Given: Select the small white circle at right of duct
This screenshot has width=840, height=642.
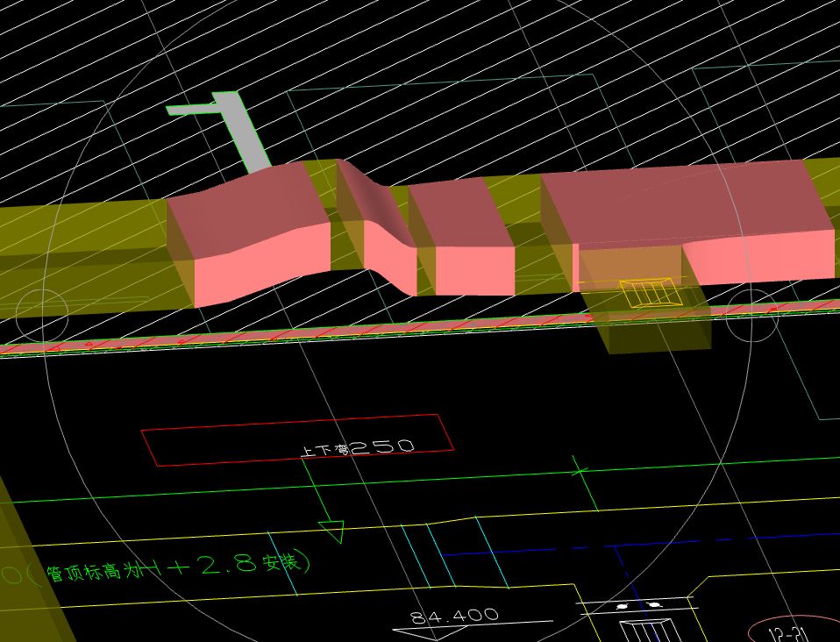Looking at the screenshot, I should 751,316.
